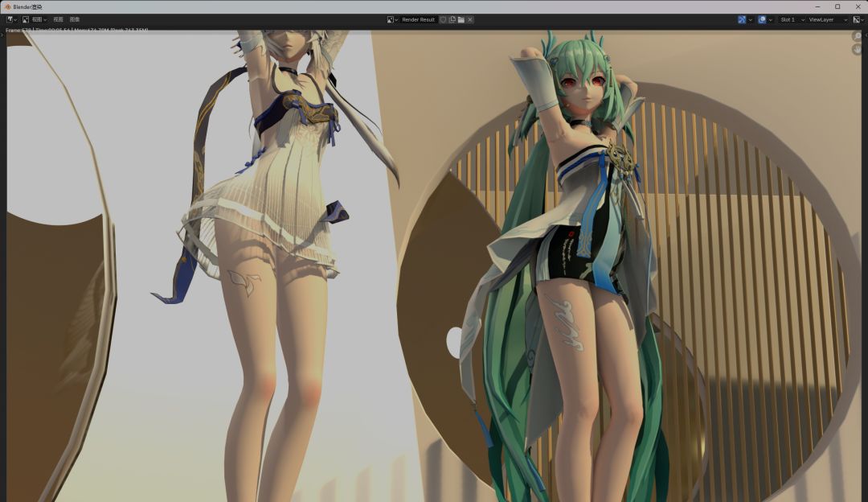The image size is (868, 502).
Task: Click the Render Result image name field
Action: pyautogui.click(x=419, y=19)
